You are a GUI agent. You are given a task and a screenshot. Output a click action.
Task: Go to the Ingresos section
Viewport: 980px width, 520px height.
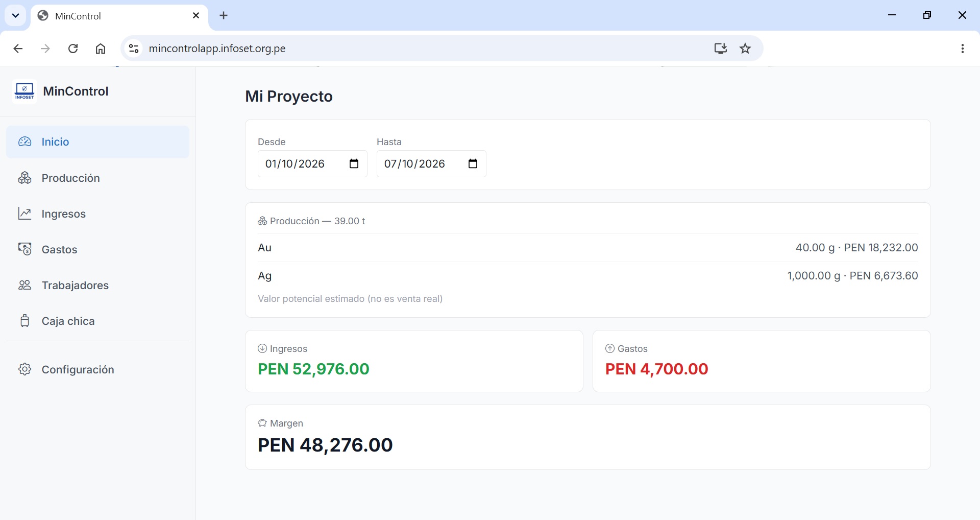(97, 214)
